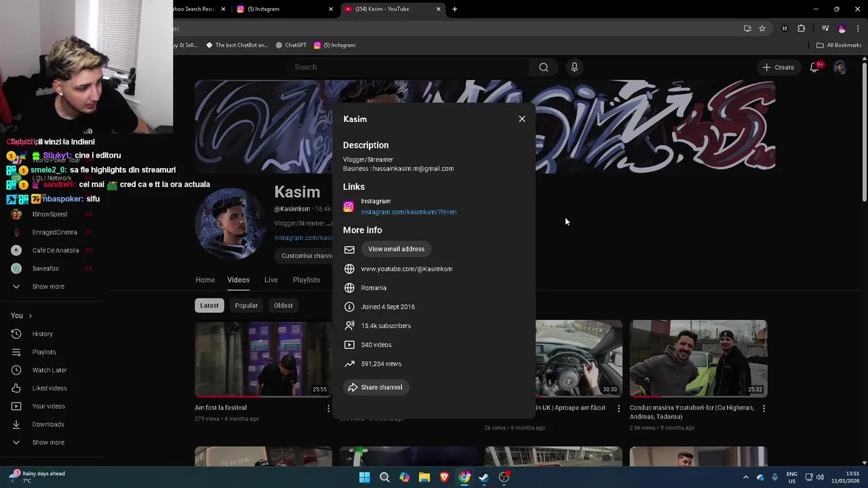Open the Cafe De Anatolia subscription
Screen dimensions: 868x488
pos(54,251)
